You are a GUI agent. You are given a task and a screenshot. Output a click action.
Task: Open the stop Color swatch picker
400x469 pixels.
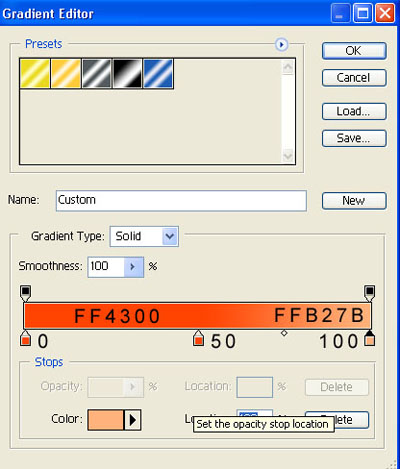(x=106, y=420)
